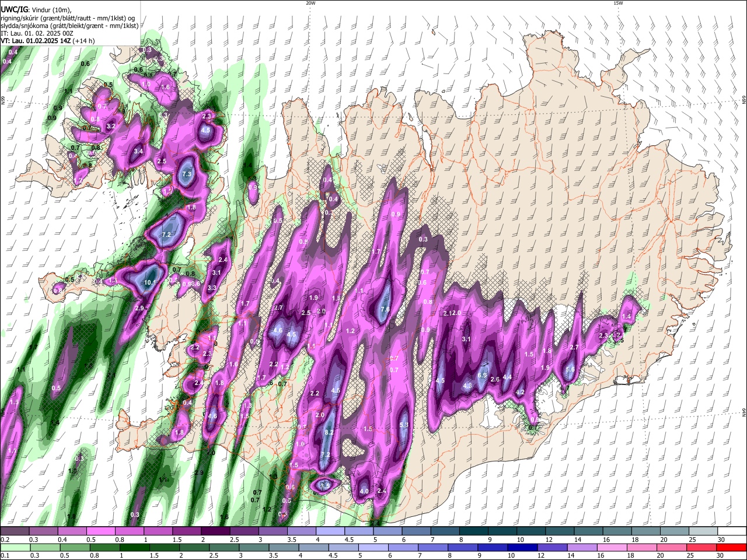Click the 6.9 precipitation value on the map
The width and height of the screenshot is (747, 560).
point(482,375)
